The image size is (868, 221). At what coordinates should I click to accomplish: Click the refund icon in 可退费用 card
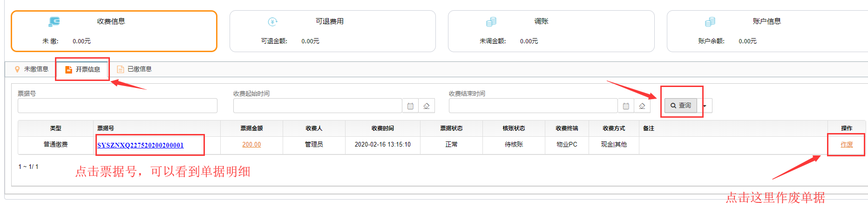273,21
